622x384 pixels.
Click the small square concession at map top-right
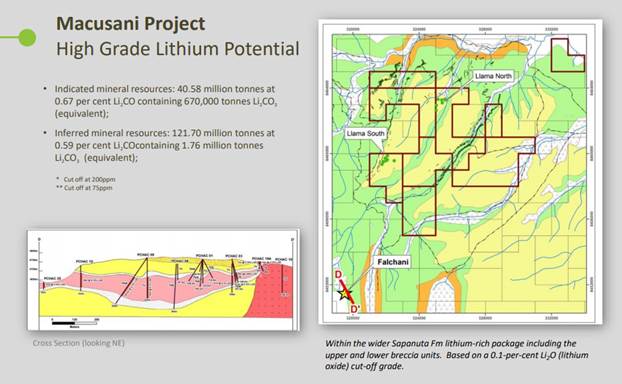(568, 55)
